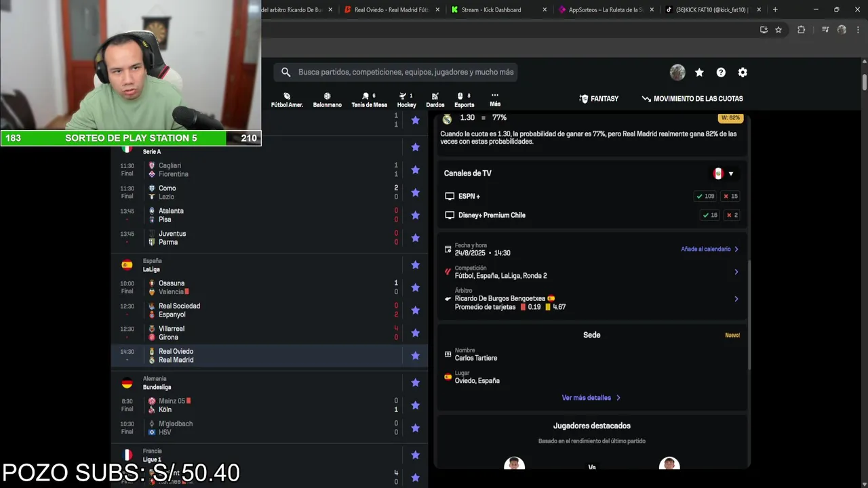Favorite the M'gladbach vs HSV match
The height and width of the screenshot is (488, 868).
point(415,428)
